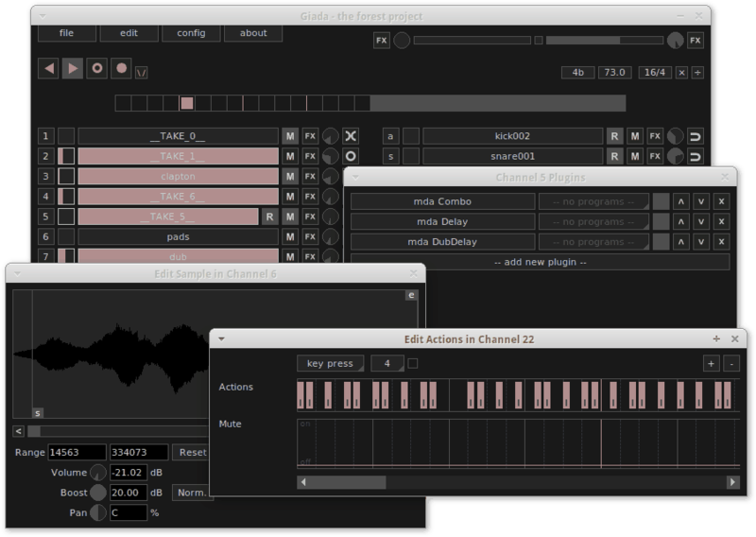
Task: Toggle the metronome icon next to record buttons
Action: tap(141, 73)
